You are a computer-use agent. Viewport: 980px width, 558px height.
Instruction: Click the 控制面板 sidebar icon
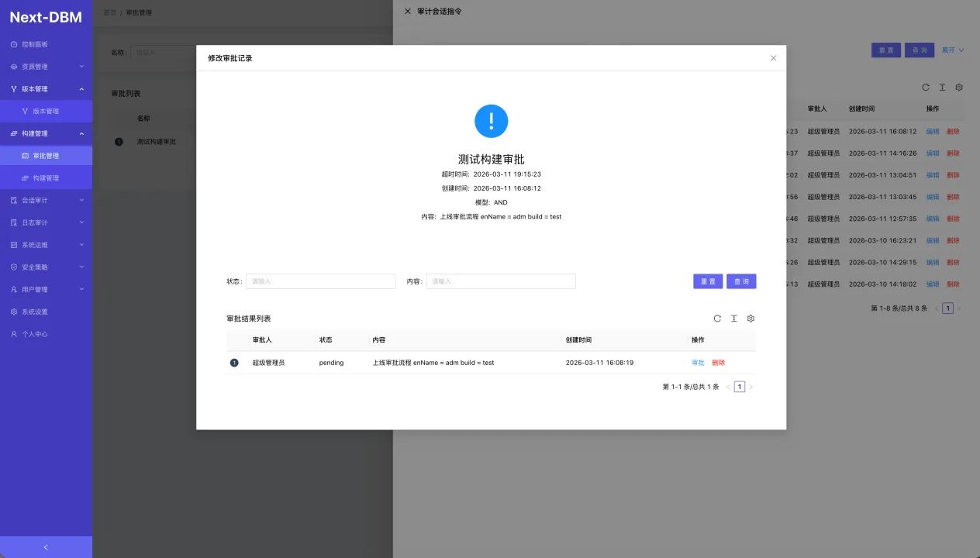click(14, 44)
